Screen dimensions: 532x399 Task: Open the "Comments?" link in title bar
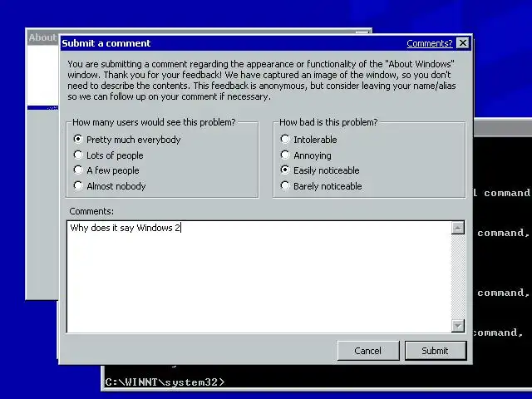tap(429, 43)
